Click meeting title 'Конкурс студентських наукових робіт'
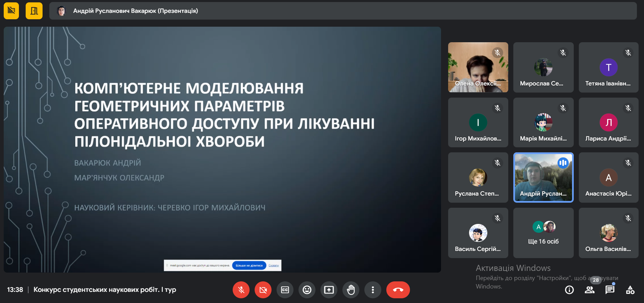This screenshot has height=303, width=644. pyautogui.click(x=105, y=290)
